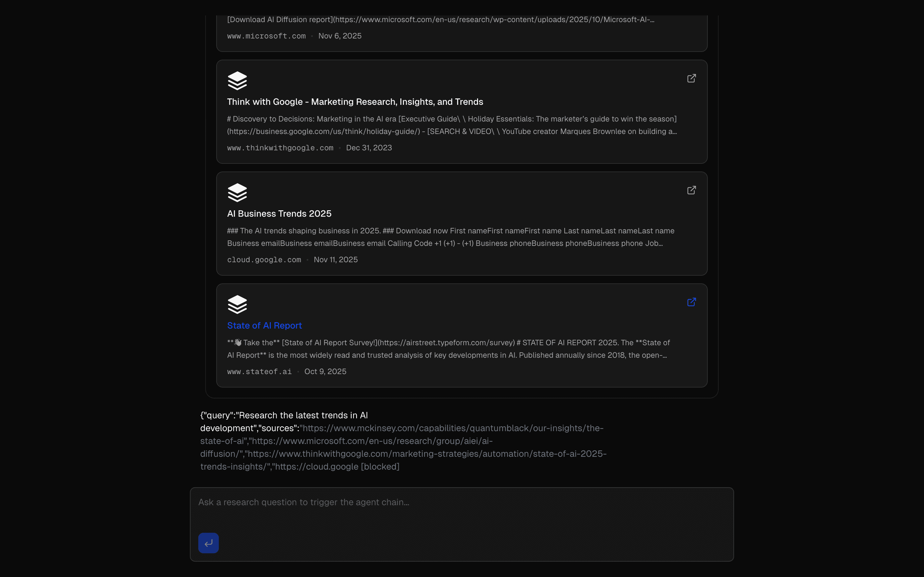The width and height of the screenshot is (924, 577).
Task: Click the www.thinkwithgoogle.com domain label
Action: (280, 148)
